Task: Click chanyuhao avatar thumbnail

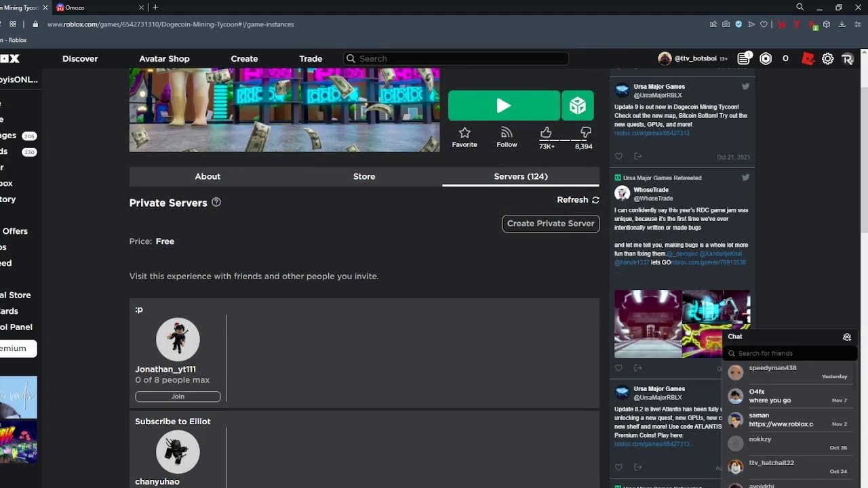Action: pos(178,451)
